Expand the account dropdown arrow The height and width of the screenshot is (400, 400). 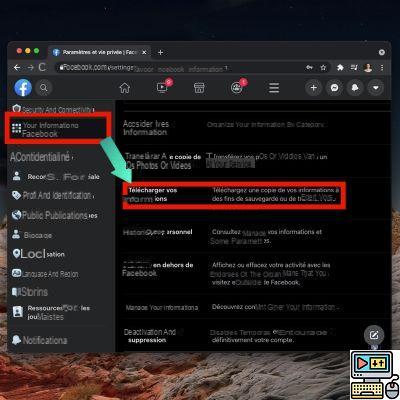(x=376, y=88)
